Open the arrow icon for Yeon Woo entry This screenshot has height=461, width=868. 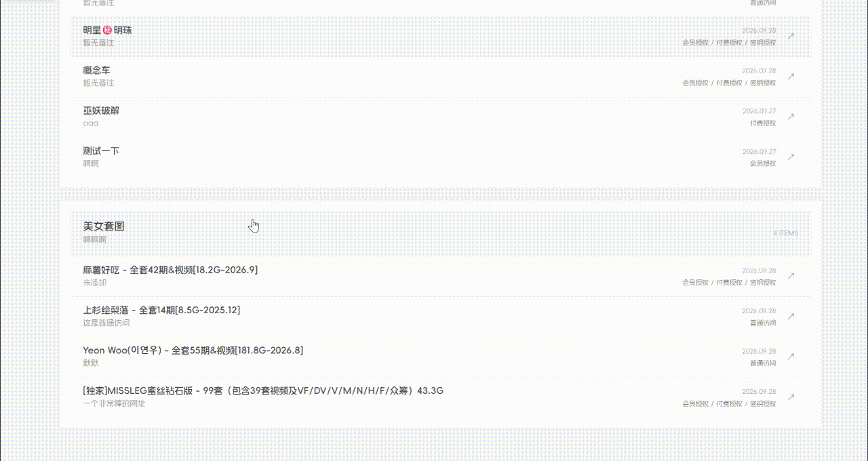click(x=791, y=357)
